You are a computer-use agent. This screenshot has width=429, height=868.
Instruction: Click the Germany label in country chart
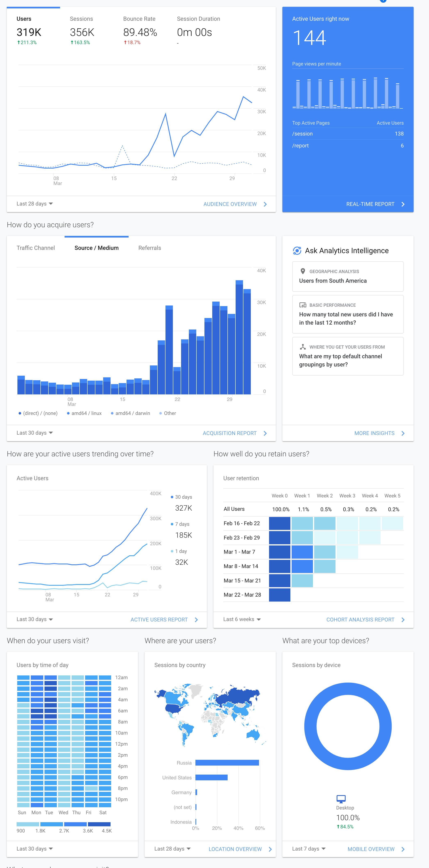coord(181,792)
